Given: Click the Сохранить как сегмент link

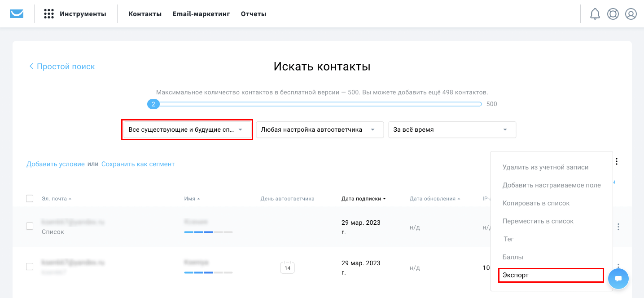Looking at the screenshot, I should pyautogui.click(x=138, y=164).
